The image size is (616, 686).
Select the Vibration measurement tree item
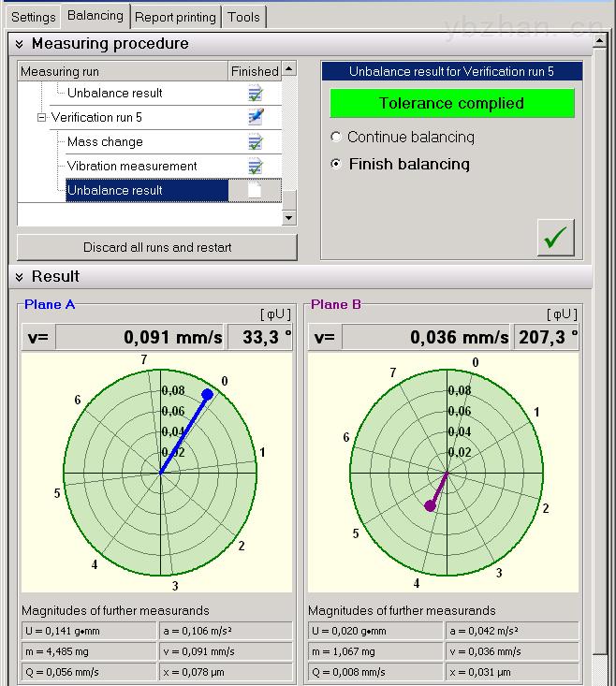pyautogui.click(x=132, y=166)
